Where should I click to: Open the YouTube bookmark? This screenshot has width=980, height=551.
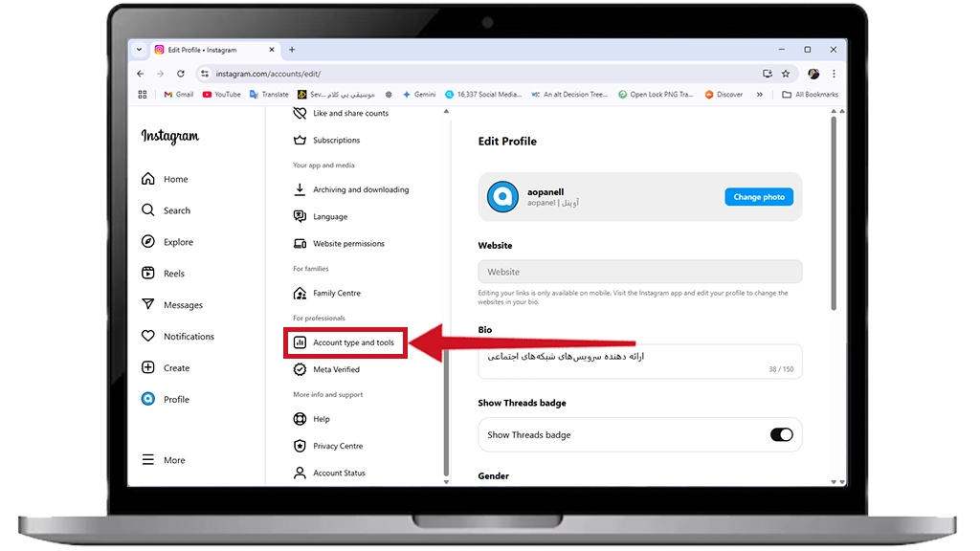(x=222, y=95)
